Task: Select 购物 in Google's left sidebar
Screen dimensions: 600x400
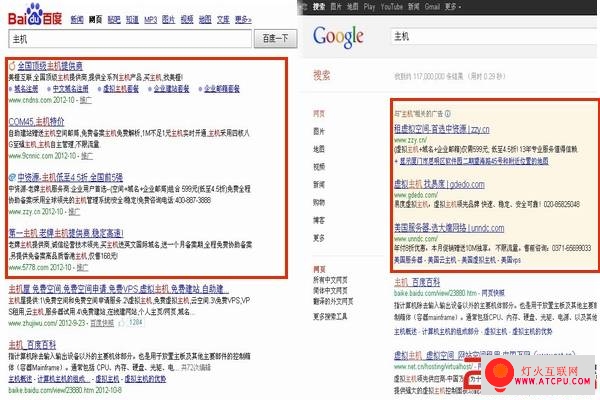Action: click(x=319, y=202)
